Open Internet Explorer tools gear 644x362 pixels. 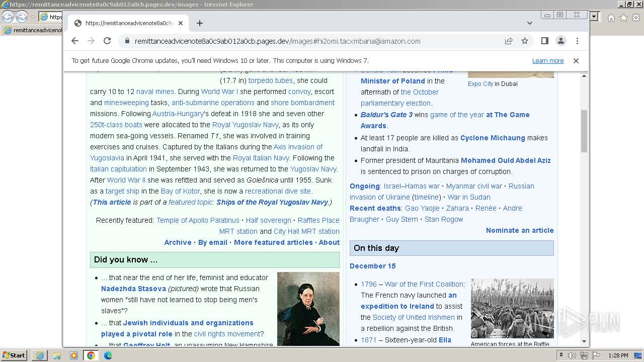tap(636, 18)
